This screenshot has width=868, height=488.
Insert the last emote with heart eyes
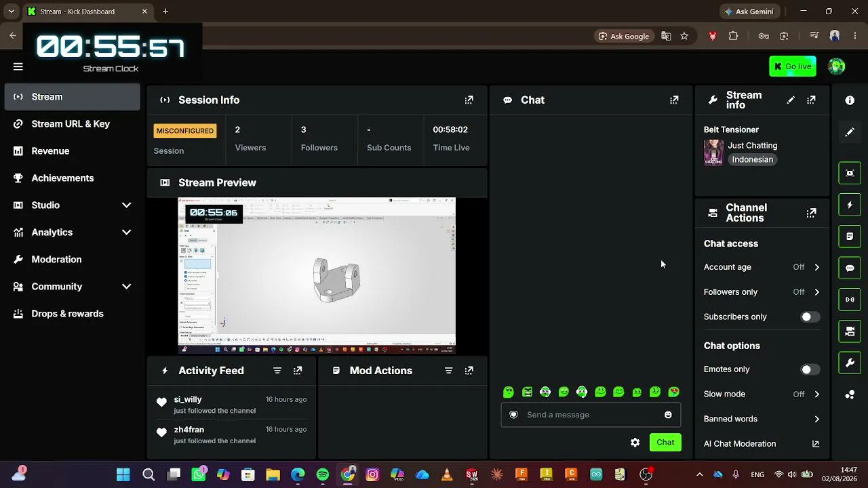tap(673, 392)
